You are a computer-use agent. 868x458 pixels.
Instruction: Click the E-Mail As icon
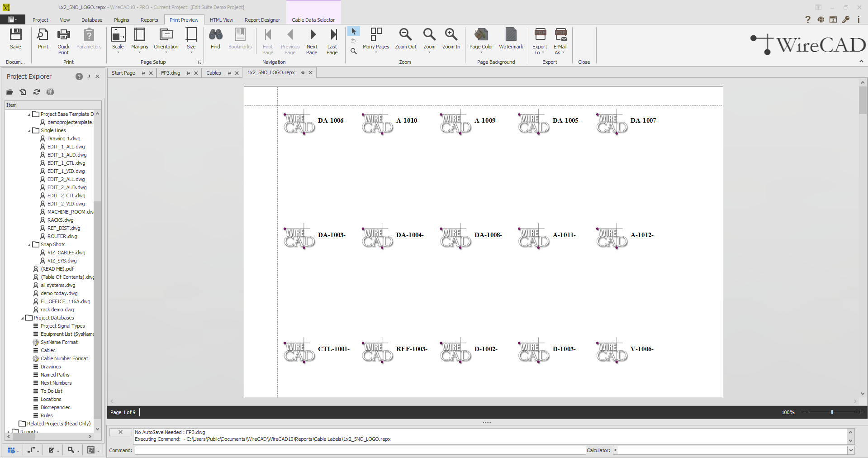(561, 34)
